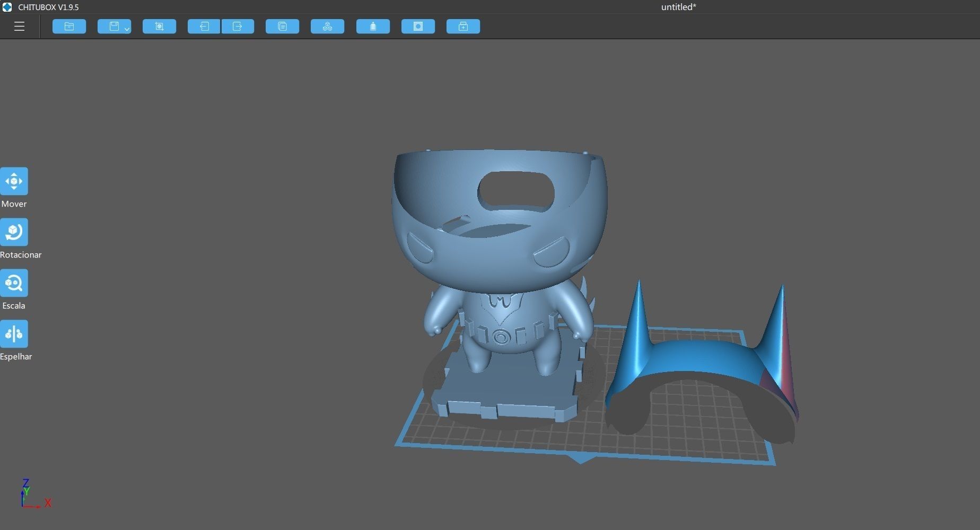This screenshot has height=530, width=980.
Task: Click the Redo right-arrow toolbar button
Action: coord(238,26)
